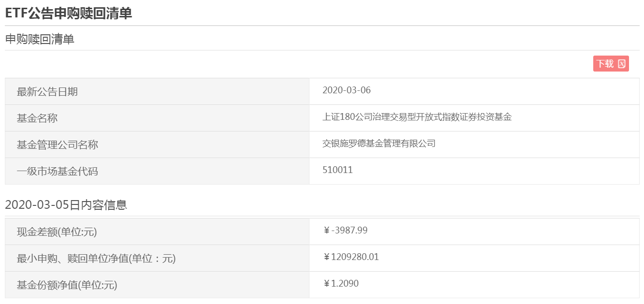Screen dimensions: 644x304
Task: Select the 最新公告日期 label cell
Action: (47, 92)
